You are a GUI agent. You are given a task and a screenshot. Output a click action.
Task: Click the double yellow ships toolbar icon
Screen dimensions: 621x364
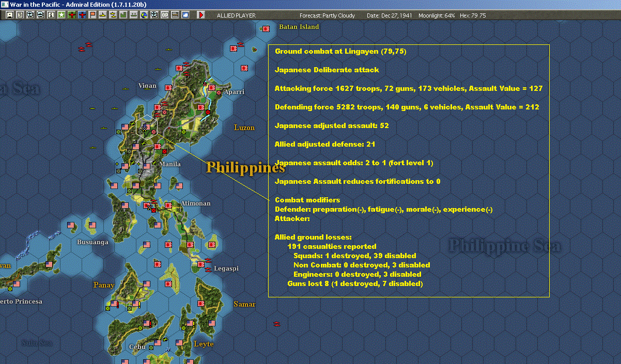[x=113, y=15]
